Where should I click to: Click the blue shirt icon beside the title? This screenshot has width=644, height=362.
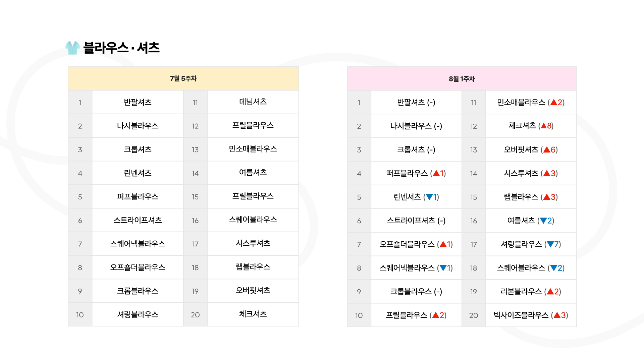[72, 48]
